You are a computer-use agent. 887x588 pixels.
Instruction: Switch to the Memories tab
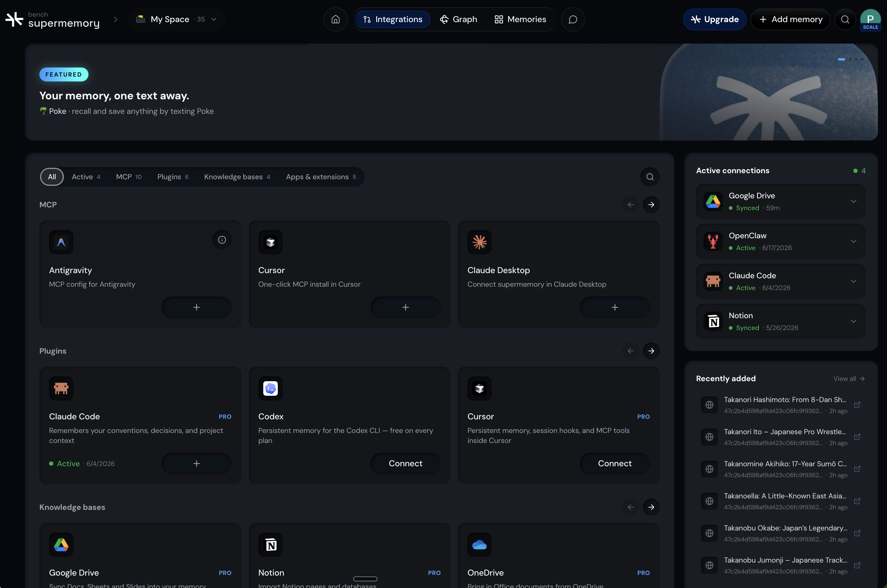tap(520, 19)
